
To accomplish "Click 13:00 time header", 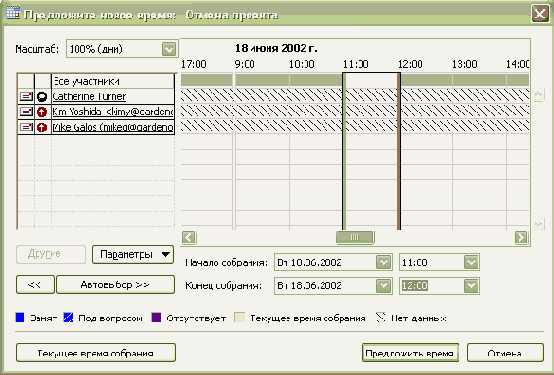I will [465, 64].
